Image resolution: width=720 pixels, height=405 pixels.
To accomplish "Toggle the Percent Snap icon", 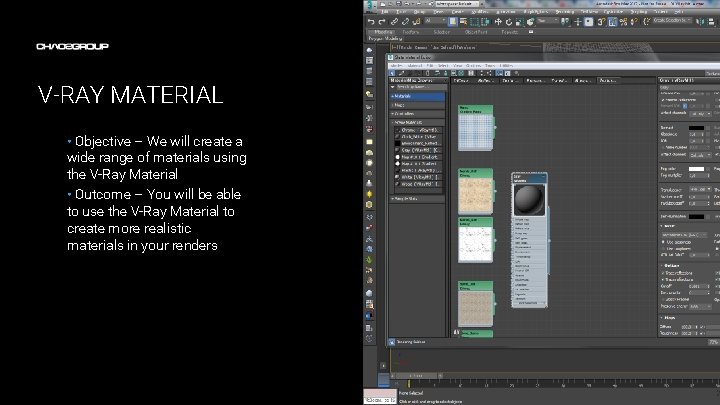I will click(x=624, y=22).
